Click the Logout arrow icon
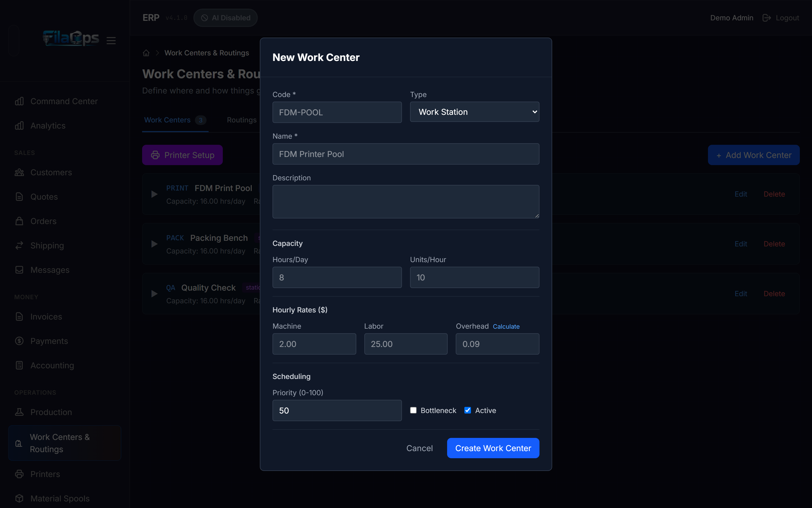This screenshot has height=508, width=812. click(766, 18)
